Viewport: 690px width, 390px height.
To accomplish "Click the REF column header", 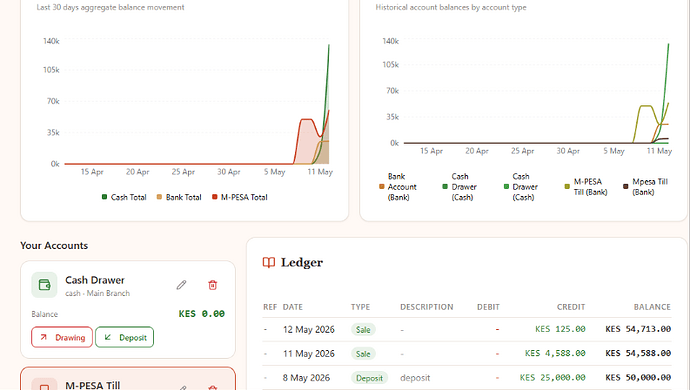I will [270, 307].
